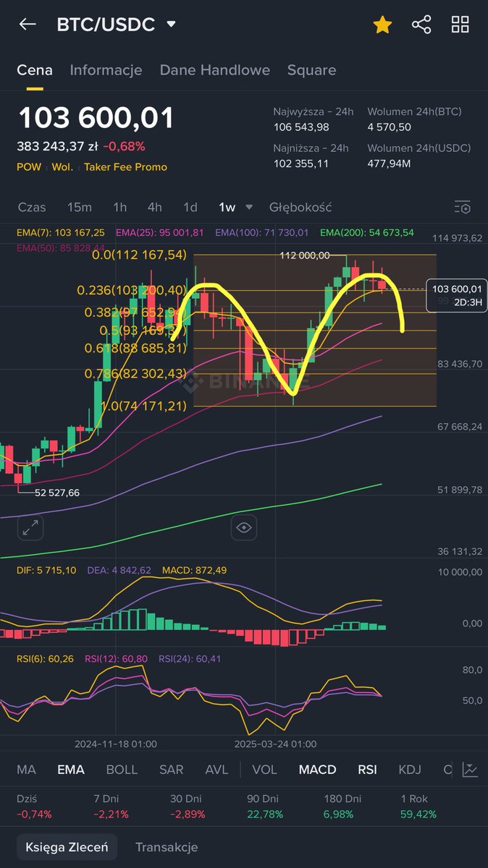Open the grid layout icon
This screenshot has width=488, height=868.
click(460, 25)
